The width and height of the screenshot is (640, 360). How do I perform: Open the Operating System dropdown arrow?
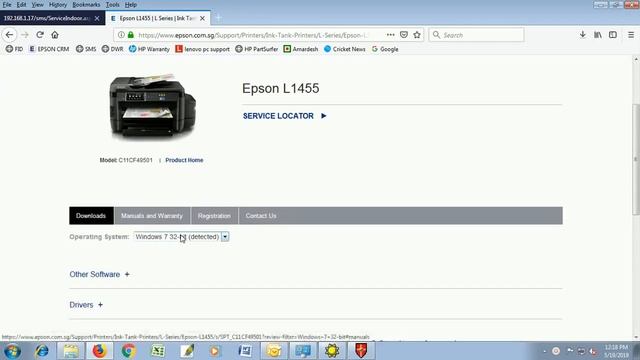click(225, 237)
